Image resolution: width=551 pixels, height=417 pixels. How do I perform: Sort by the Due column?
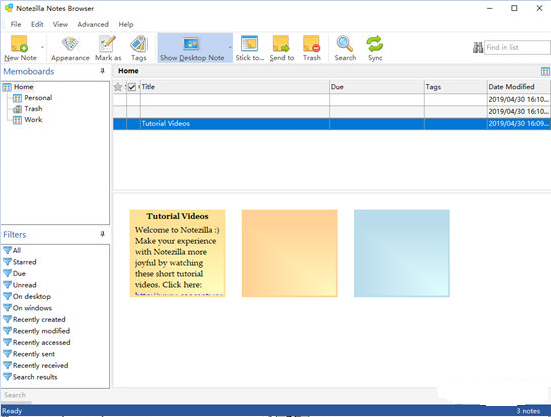[377, 87]
